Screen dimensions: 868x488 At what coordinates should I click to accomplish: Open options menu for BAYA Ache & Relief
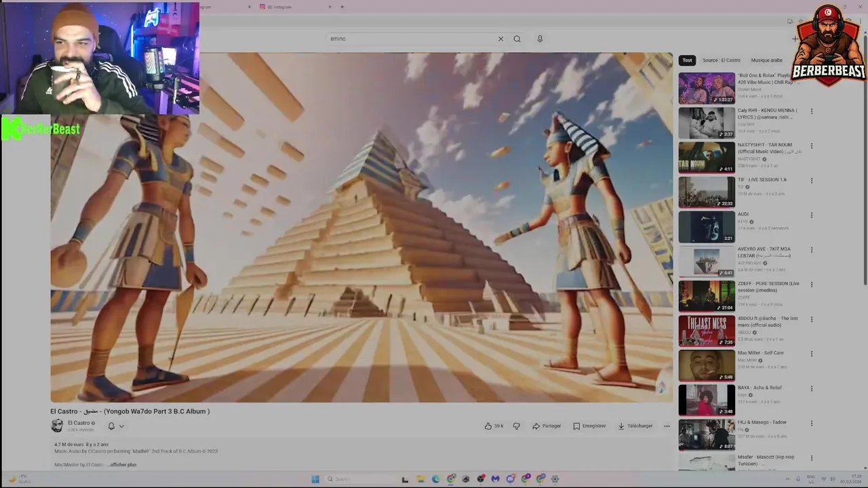[811, 388]
